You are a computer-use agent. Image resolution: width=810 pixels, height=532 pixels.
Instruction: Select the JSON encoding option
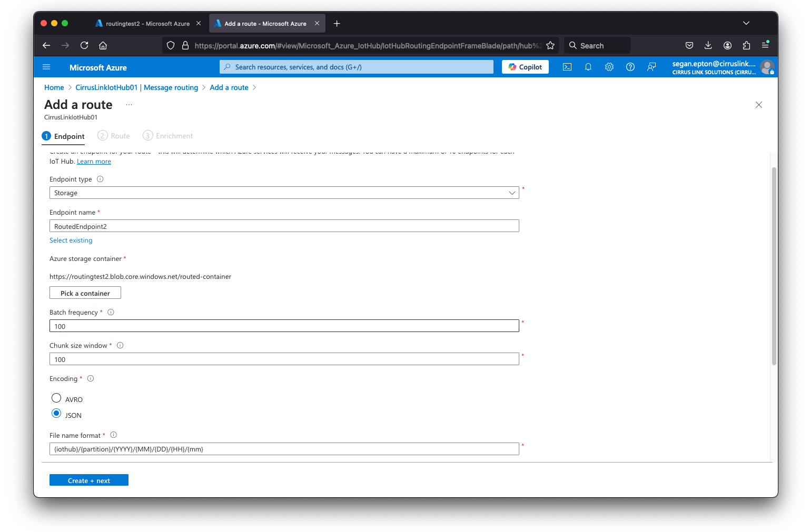point(56,414)
